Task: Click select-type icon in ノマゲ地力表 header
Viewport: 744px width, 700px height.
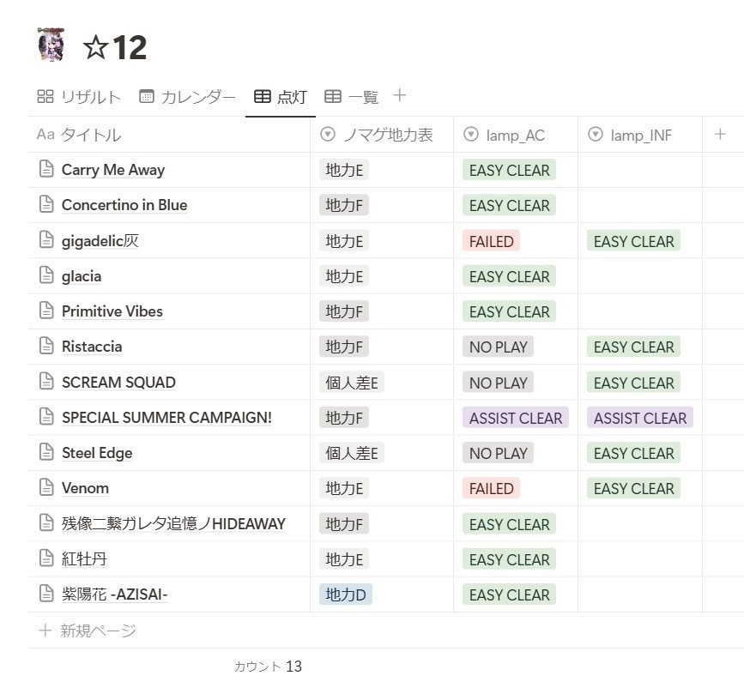Action: (328, 134)
